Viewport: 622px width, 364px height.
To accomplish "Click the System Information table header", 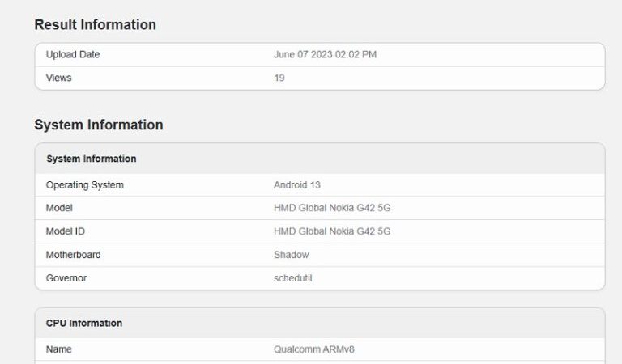I will click(92, 159).
